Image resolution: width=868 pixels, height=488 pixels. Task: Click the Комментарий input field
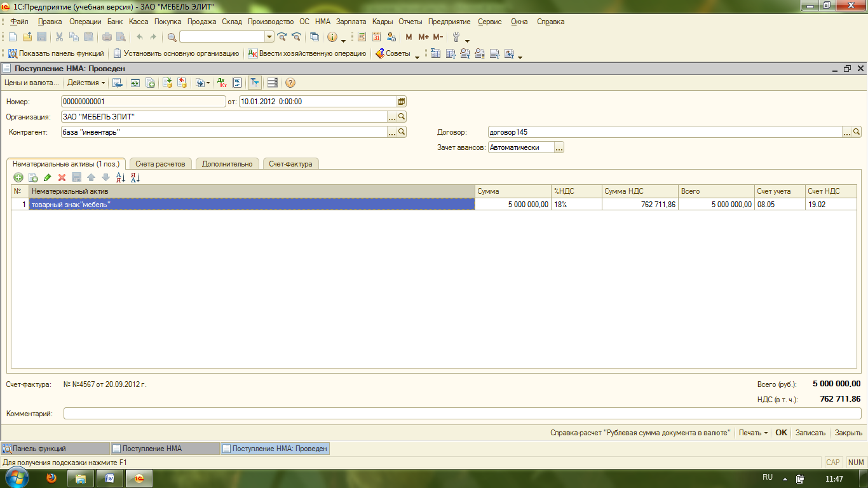click(463, 414)
